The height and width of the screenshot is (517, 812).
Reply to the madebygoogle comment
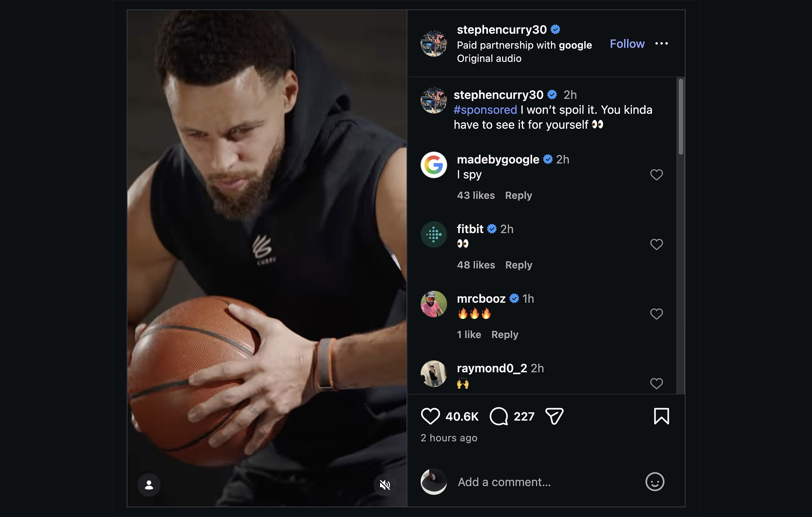coord(518,195)
